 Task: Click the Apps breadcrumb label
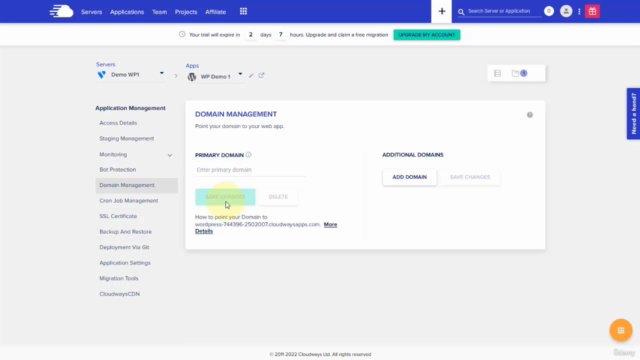(192, 66)
